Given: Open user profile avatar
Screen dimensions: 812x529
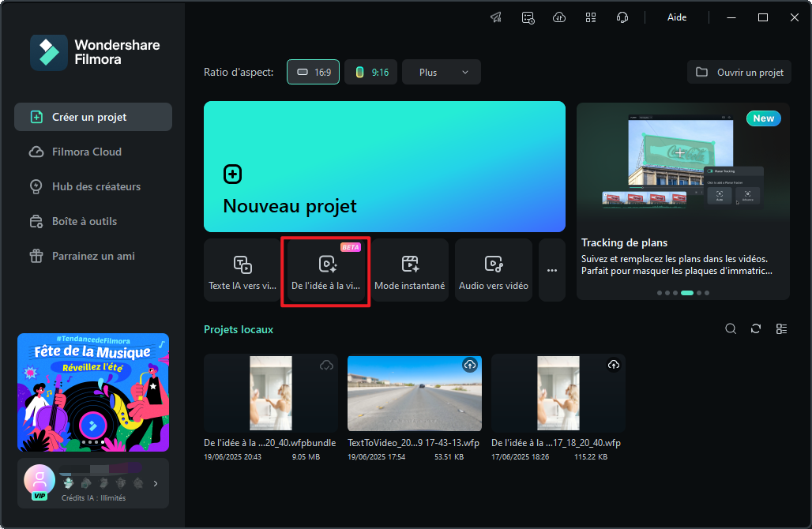Looking at the screenshot, I should pos(39,482).
